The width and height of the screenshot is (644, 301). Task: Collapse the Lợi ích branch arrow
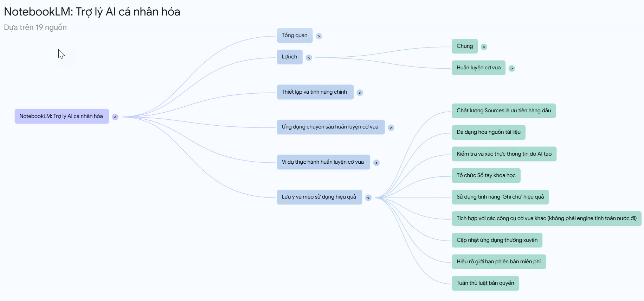click(x=309, y=58)
